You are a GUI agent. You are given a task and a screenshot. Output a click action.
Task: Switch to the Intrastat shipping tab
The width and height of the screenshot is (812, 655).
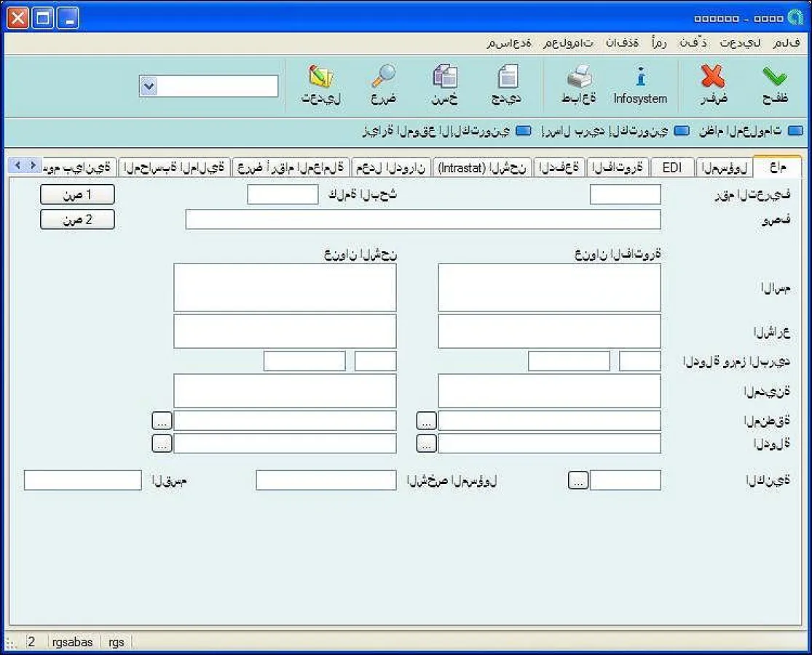point(482,167)
